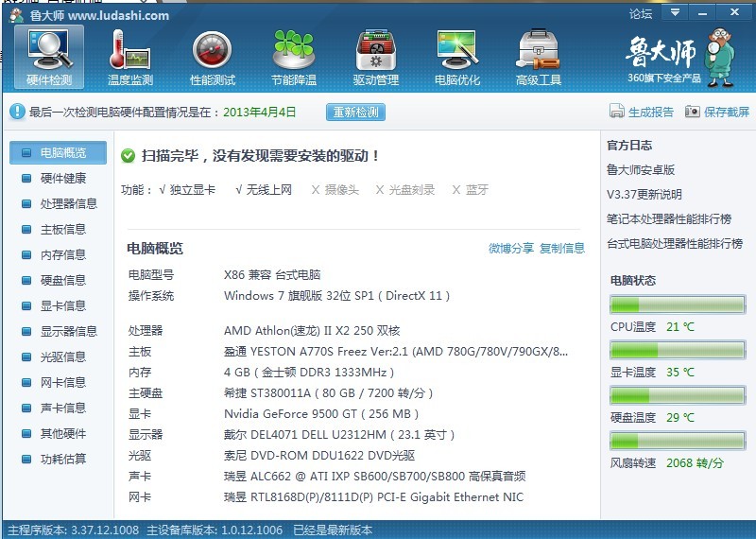The width and height of the screenshot is (756, 539).
Task: Click the 鲁大师 title bar app icon
Action: coord(16,15)
